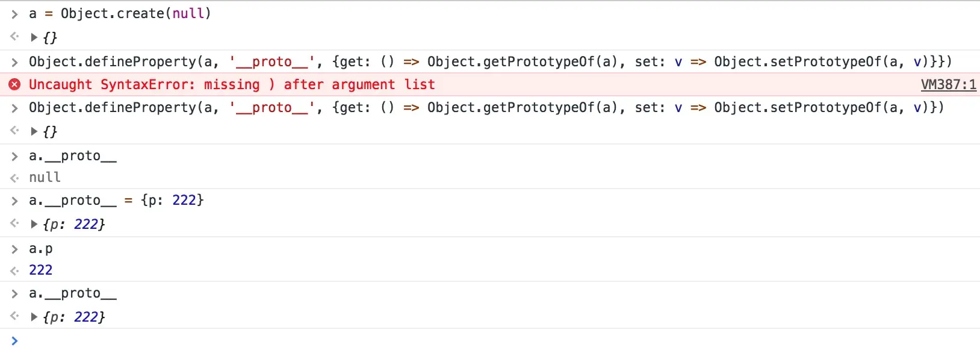
Task: Click the null output value
Action: tap(45, 178)
